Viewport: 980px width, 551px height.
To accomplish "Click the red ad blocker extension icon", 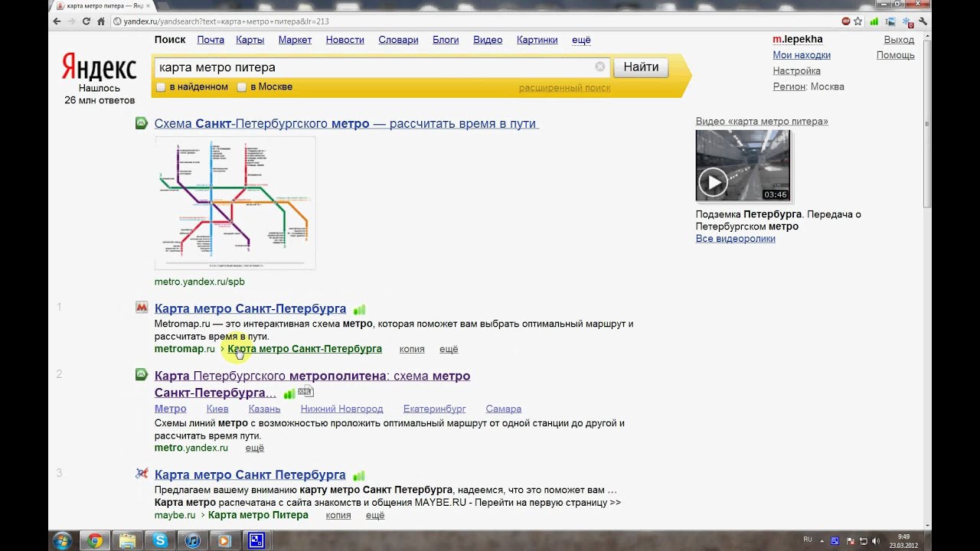I will (846, 21).
